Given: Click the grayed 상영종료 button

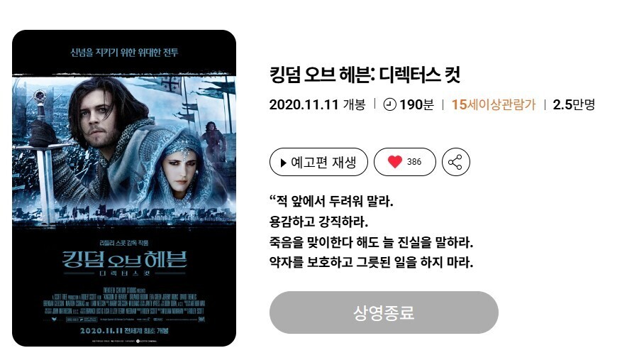Looking at the screenshot, I should [x=384, y=312].
